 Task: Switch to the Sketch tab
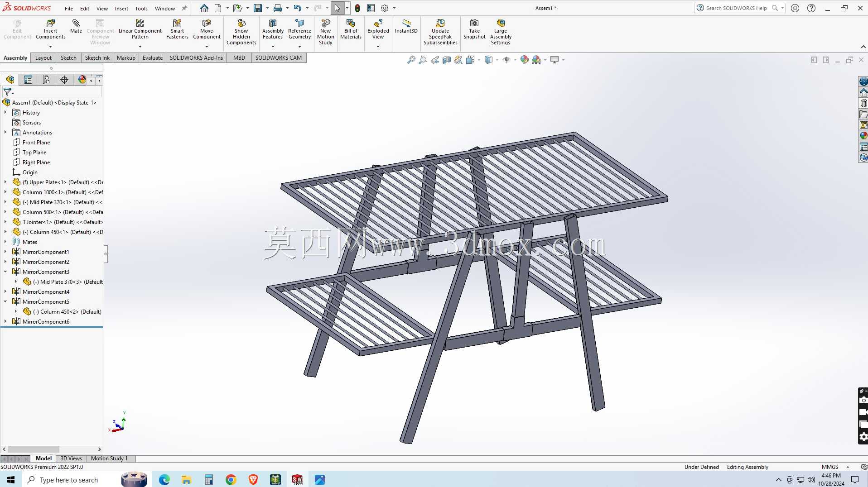click(68, 58)
